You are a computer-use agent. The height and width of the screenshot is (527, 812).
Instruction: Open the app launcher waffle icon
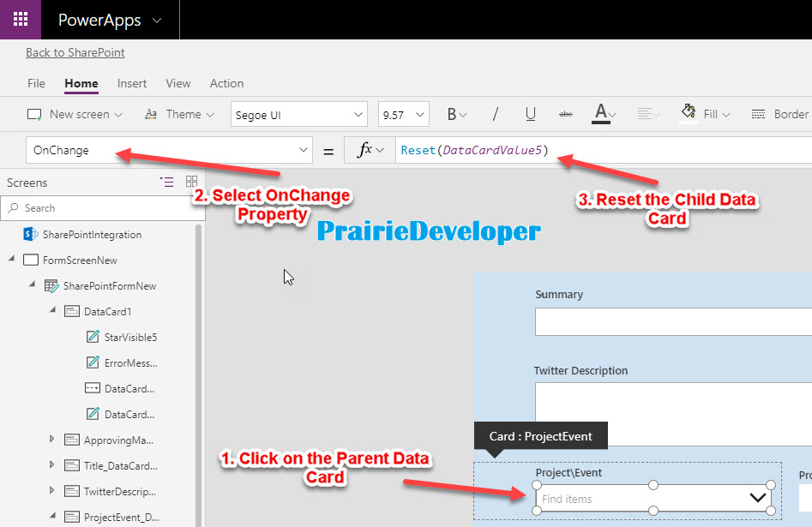[21, 20]
